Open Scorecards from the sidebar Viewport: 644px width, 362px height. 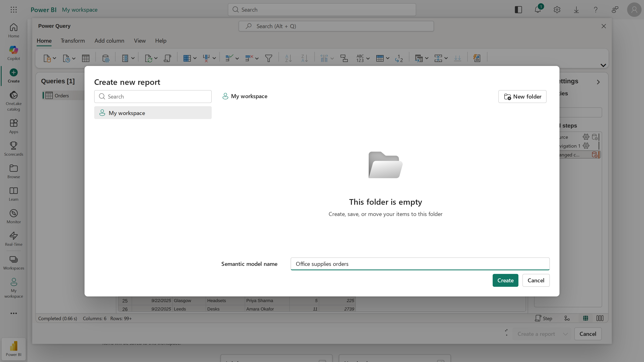(13, 149)
